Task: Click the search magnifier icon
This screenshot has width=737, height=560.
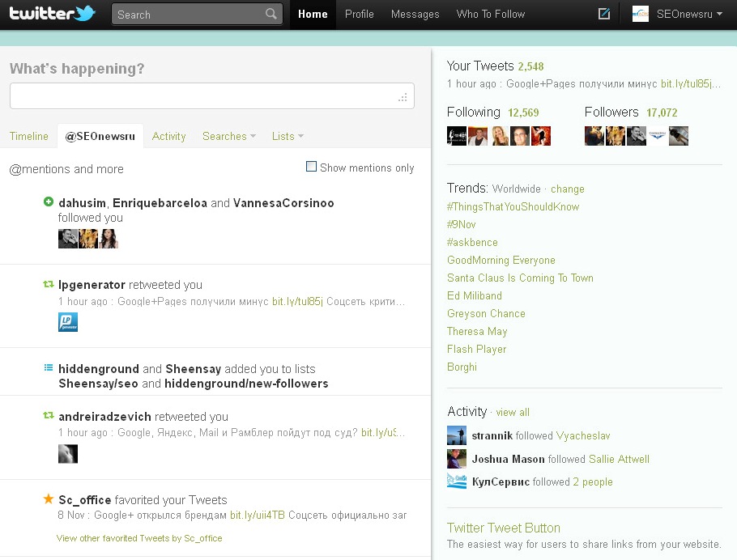Action: pyautogui.click(x=271, y=15)
